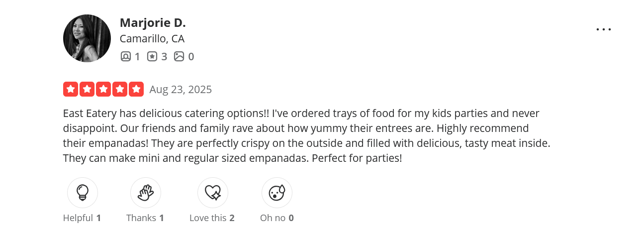Visit Marjorie D. profile name link
644x240 pixels.
coord(153,22)
